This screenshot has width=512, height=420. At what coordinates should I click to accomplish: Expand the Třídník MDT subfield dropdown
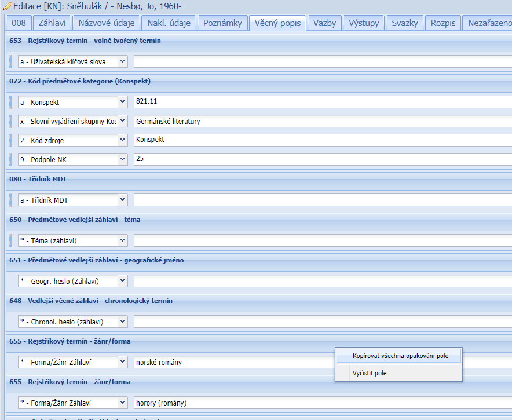coord(122,200)
